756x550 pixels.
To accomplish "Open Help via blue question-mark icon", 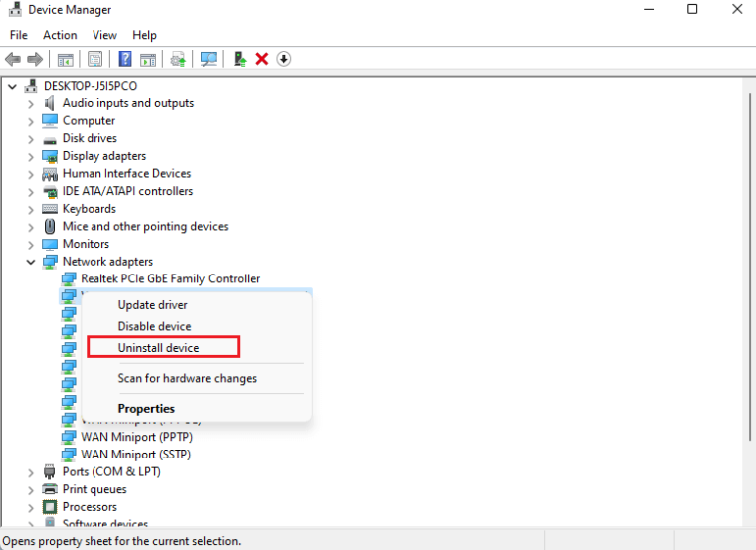I will coord(125,59).
